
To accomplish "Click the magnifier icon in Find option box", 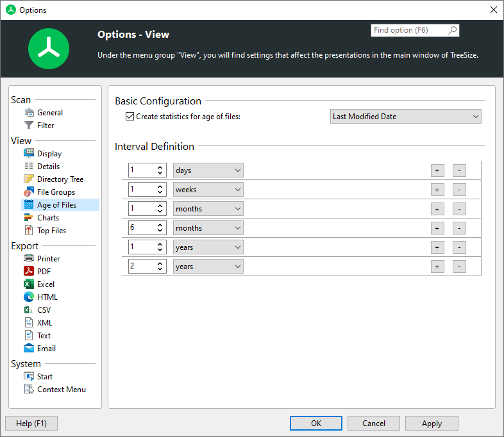I will 453,30.
